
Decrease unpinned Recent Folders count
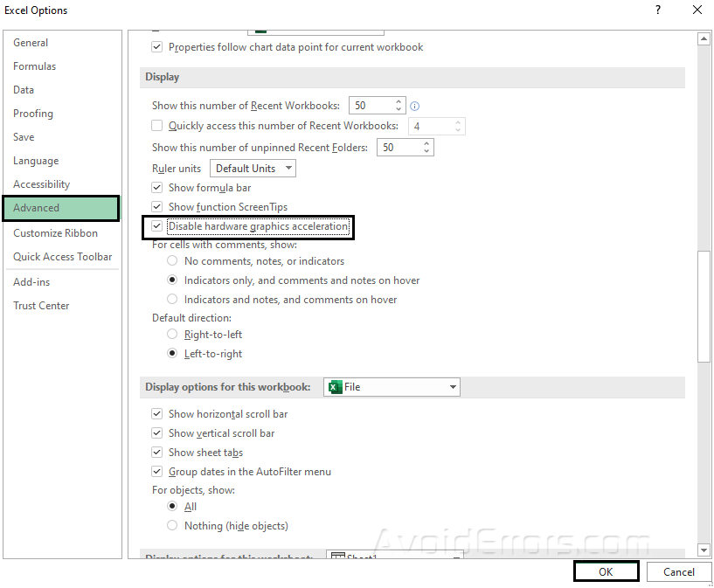427,152
